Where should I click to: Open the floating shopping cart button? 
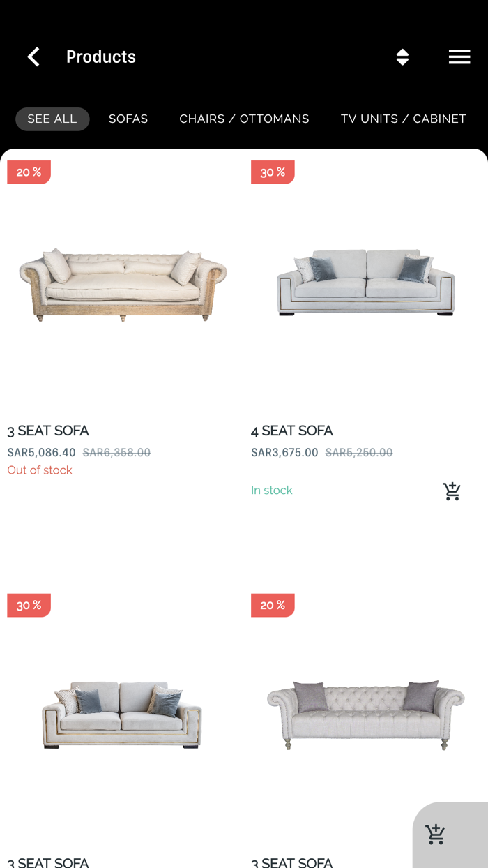(x=435, y=833)
